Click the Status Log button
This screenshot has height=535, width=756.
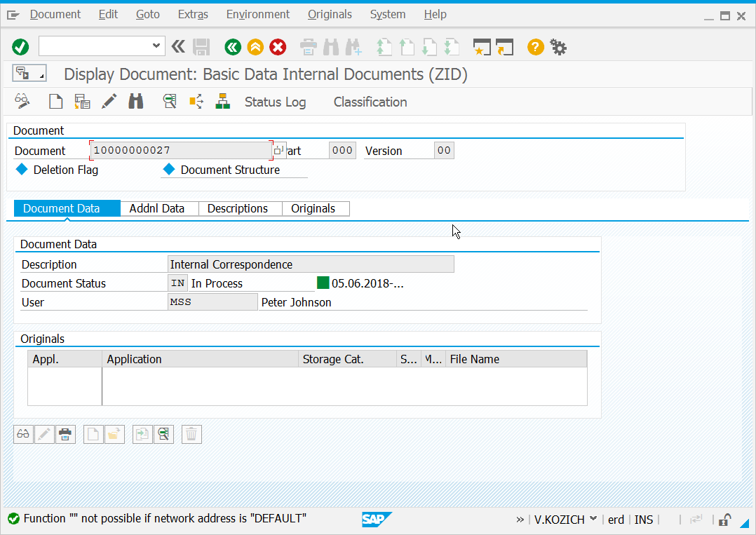click(276, 102)
